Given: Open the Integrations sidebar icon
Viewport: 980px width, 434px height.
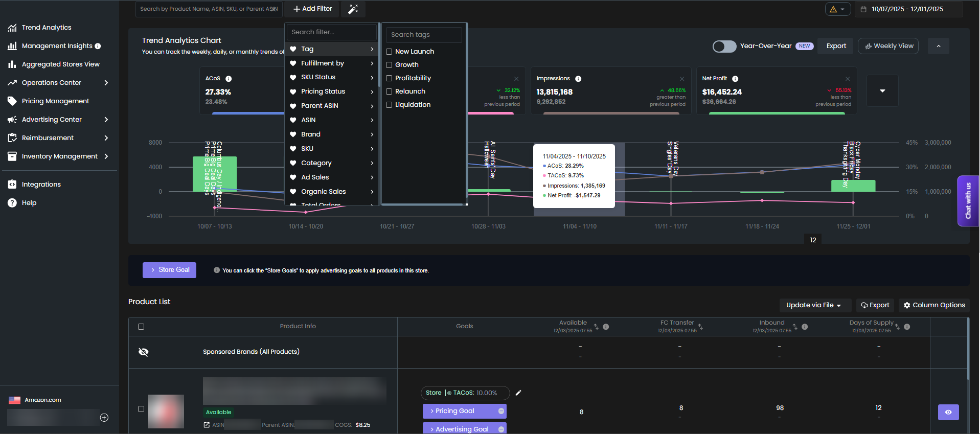Looking at the screenshot, I should pyautogui.click(x=12, y=185).
